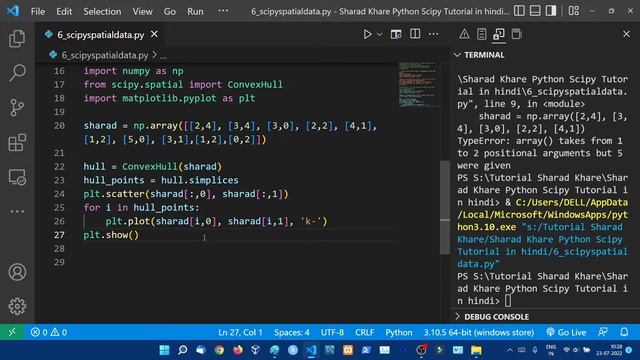640x360 pixels.
Task: Split the editor to the right
Action: (x=415, y=34)
